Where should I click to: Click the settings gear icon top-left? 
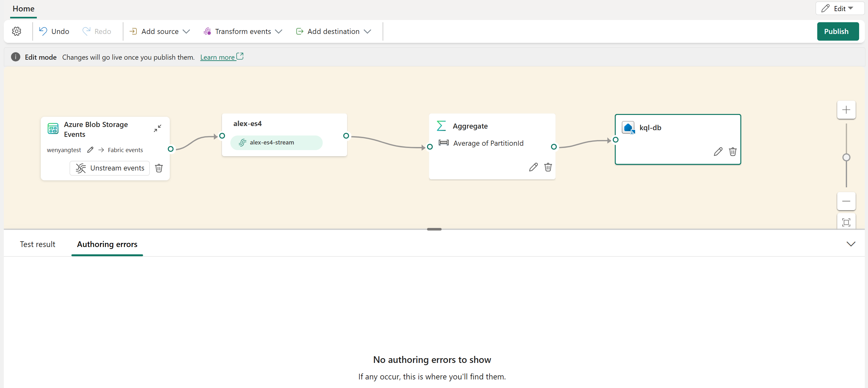tap(16, 31)
